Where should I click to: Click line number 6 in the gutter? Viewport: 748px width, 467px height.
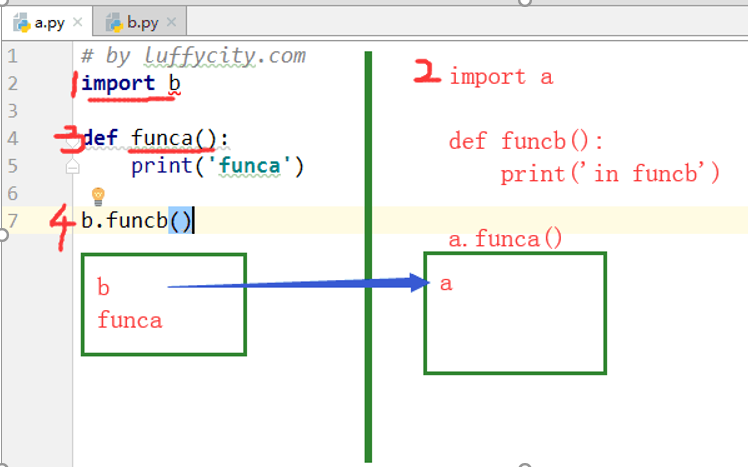click(x=13, y=194)
